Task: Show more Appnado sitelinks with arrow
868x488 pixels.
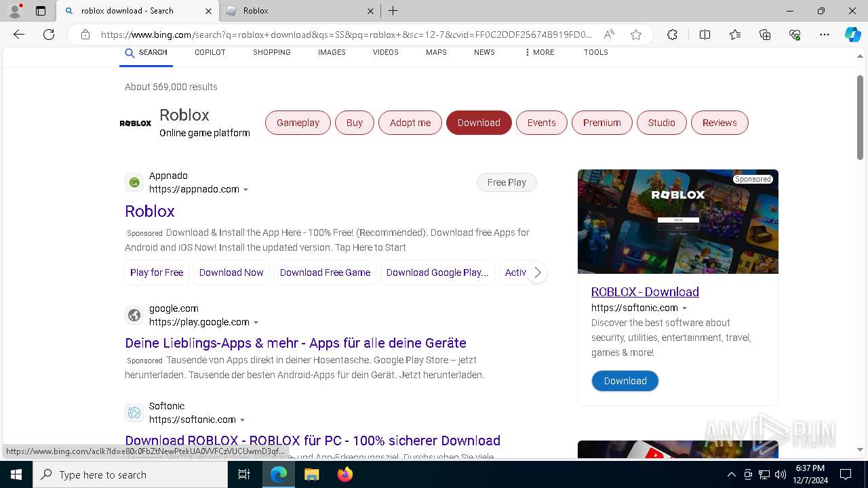Action: point(537,272)
